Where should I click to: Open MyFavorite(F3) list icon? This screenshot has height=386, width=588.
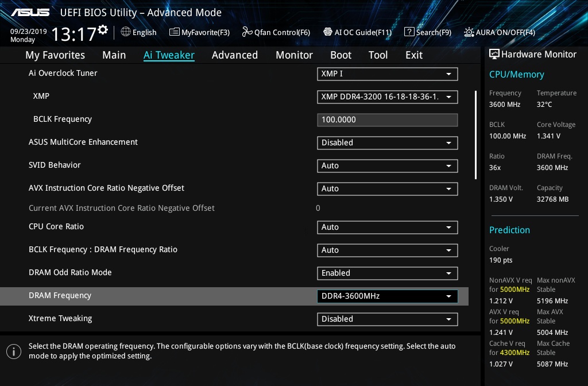tap(175, 32)
